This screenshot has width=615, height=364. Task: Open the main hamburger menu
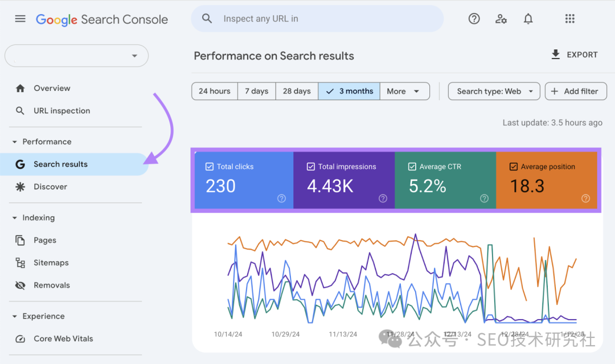click(x=20, y=19)
